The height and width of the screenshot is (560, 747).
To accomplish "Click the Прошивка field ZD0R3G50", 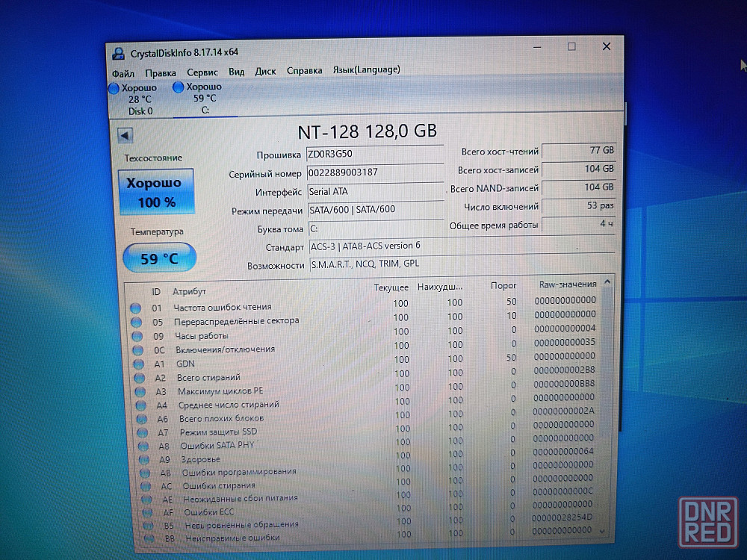I will (x=375, y=154).
